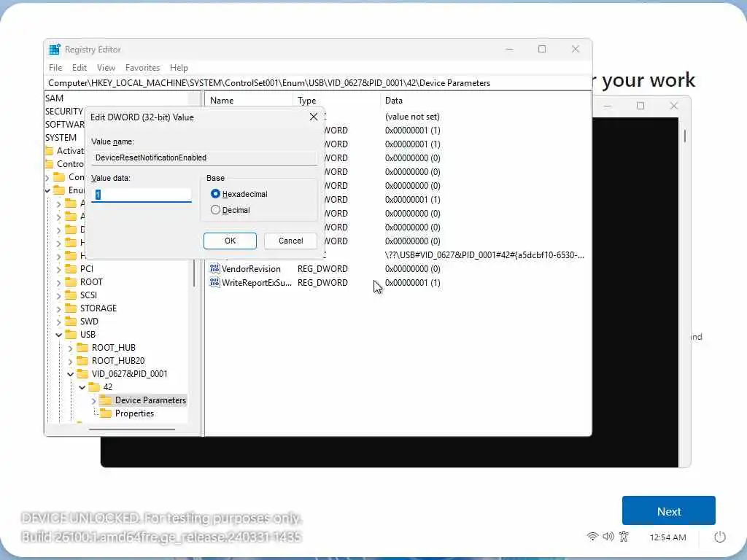Click the STORAGE folder icon

(71, 308)
